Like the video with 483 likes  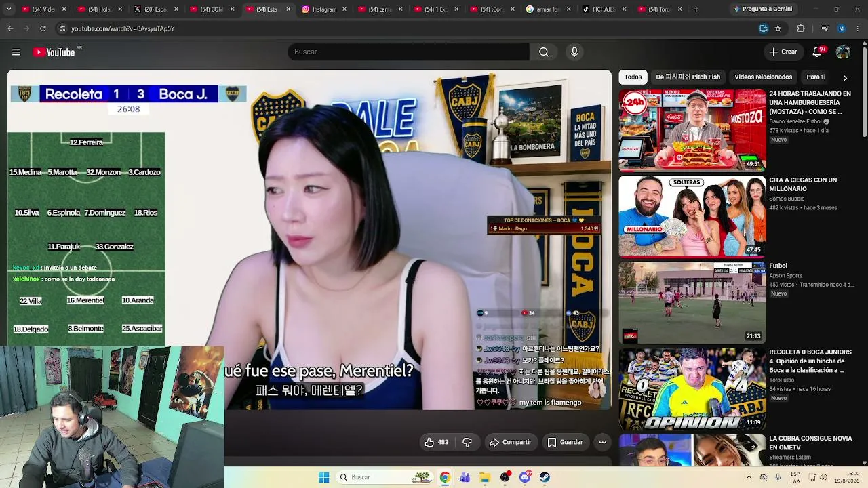coord(436,442)
